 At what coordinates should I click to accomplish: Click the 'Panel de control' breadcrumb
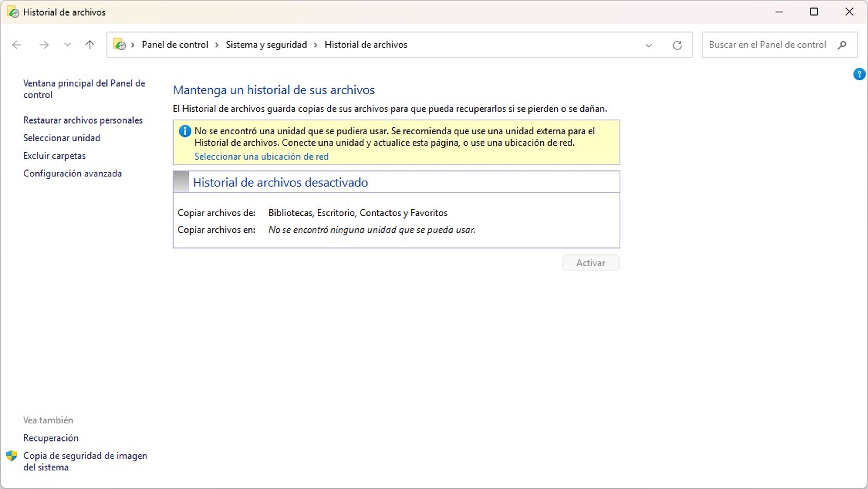click(175, 45)
